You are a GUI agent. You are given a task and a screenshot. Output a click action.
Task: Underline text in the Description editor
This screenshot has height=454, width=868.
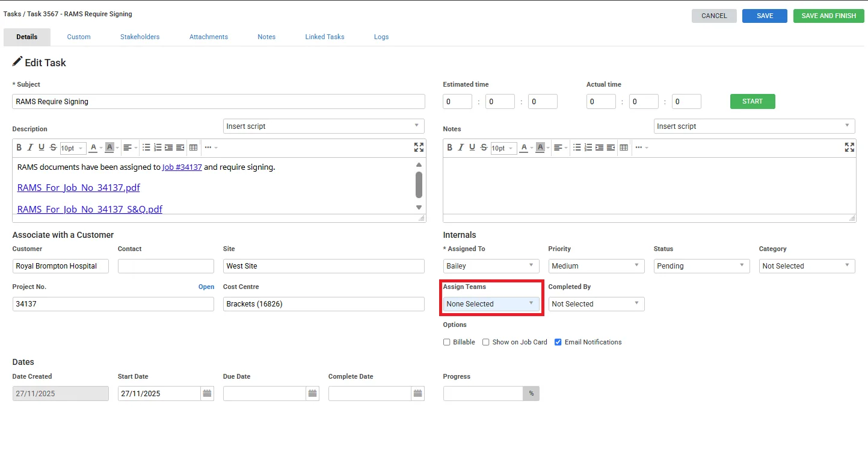click(42, 148)
